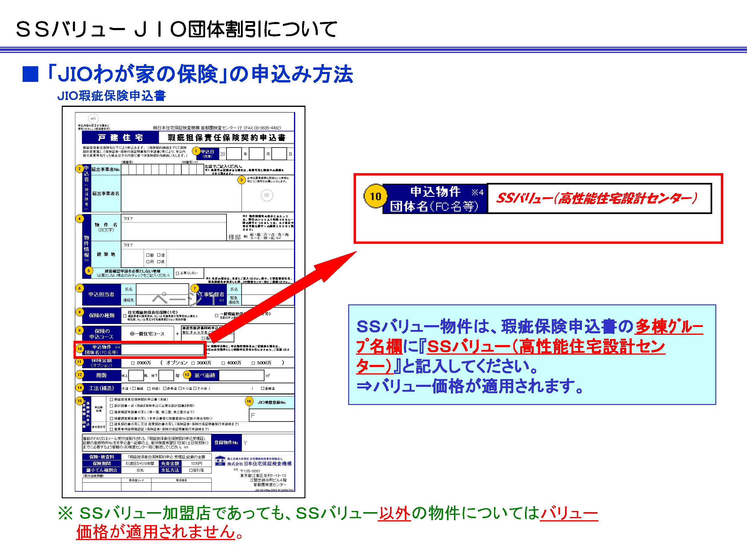This screenshot has height=560, width=747.
Task: Click the underlined 価格が適用されません text
Action: 156,532
